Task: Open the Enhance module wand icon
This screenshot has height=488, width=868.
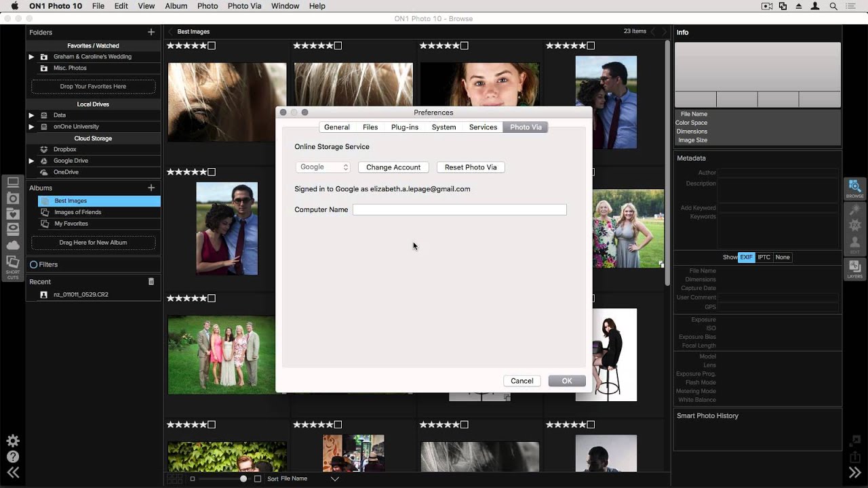Action: (854, 210)
